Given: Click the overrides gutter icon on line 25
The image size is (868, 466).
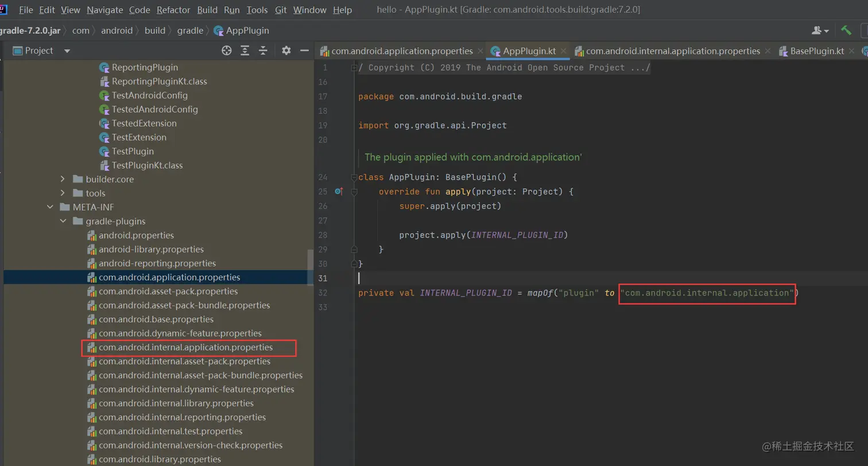Looking at the screenshot, I should pyautogui.click(x=339, y=192).
